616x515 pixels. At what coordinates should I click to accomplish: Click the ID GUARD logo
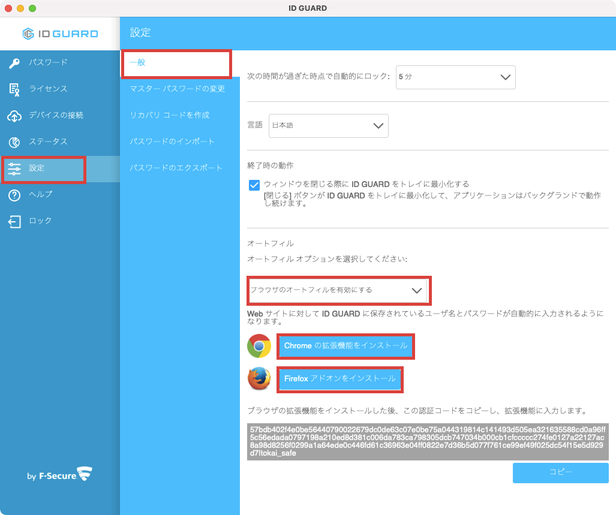(x=60, y=34)
